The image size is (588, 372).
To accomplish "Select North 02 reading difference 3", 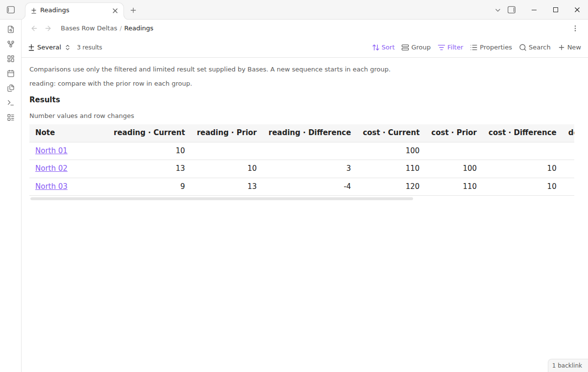I will click(x=348, y=168).
